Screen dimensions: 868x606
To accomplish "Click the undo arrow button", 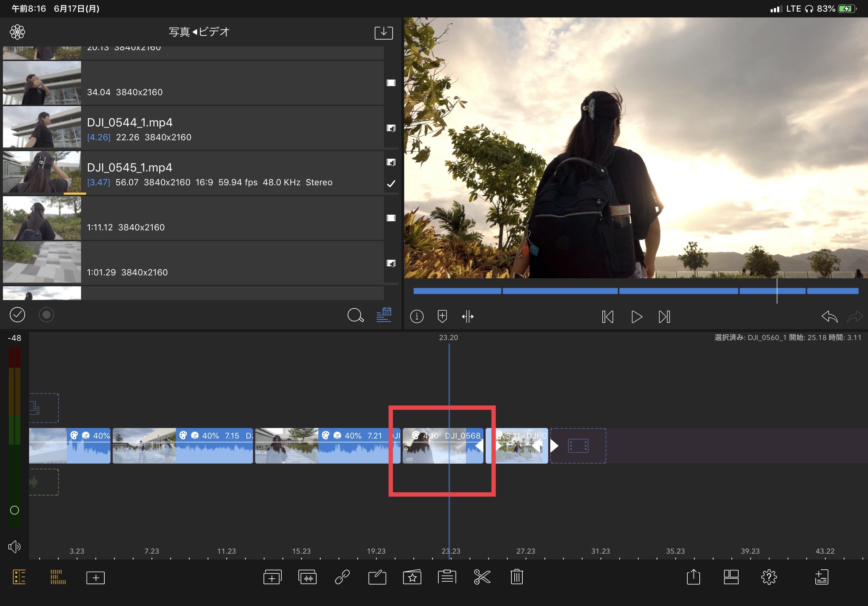I will (x=829, y=316).
